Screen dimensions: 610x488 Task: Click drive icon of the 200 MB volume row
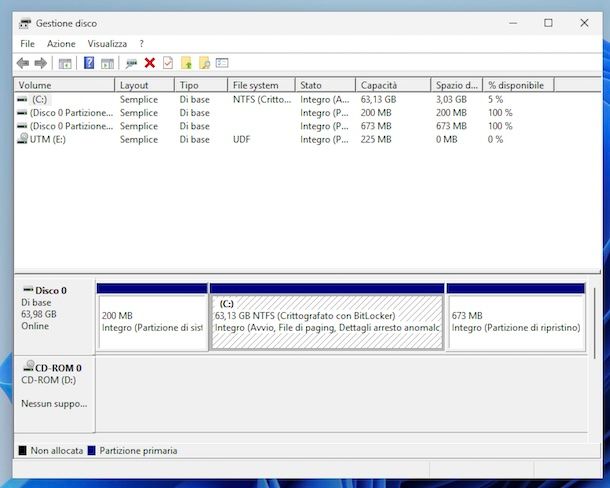coord(22,113)
